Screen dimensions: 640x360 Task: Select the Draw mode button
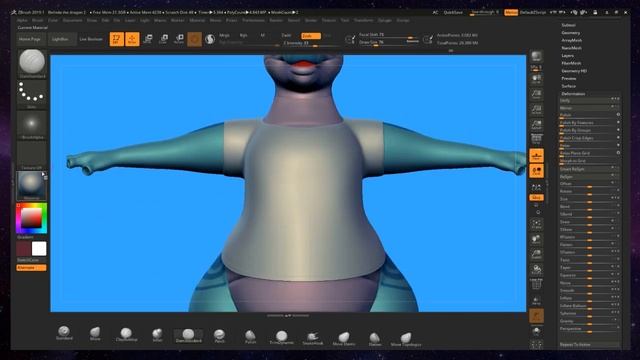(x=132, y=39)
